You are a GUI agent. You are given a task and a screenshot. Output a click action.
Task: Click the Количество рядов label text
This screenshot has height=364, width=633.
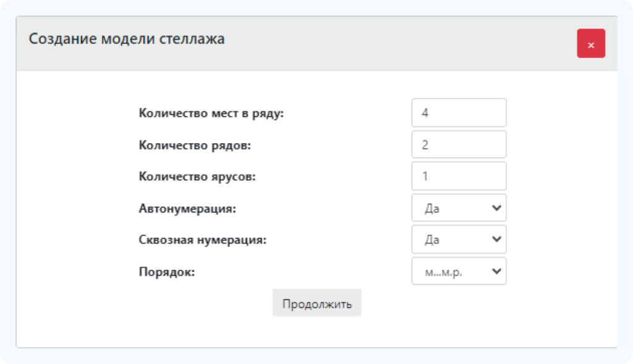pos(195,145)
